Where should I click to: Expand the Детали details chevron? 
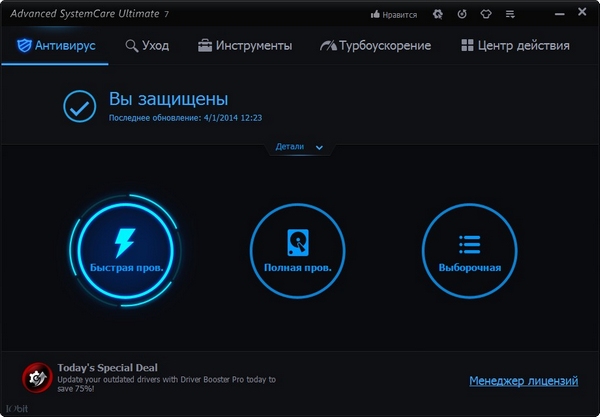[x=319, y=147]
